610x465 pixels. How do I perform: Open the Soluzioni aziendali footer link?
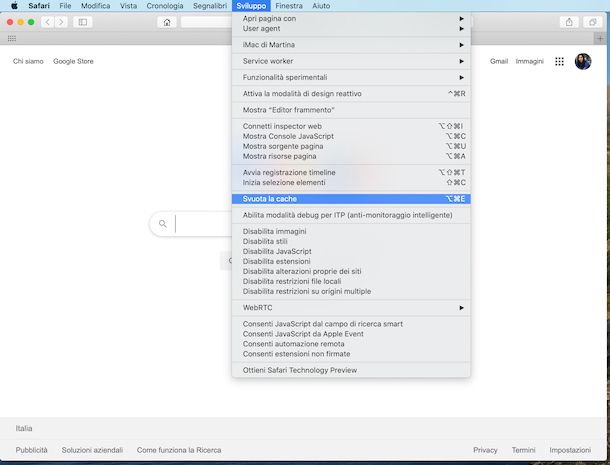pos(92,450)
